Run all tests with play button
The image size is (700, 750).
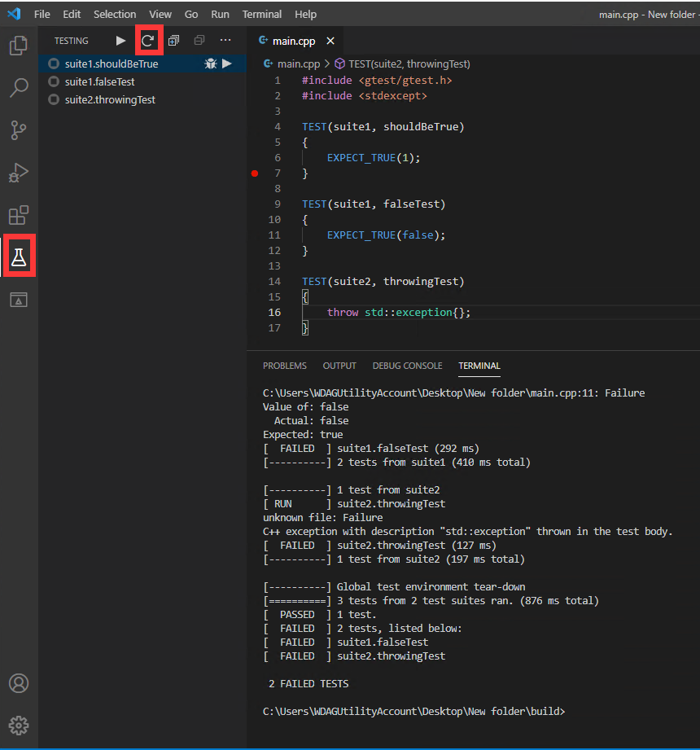pos(120,41)
